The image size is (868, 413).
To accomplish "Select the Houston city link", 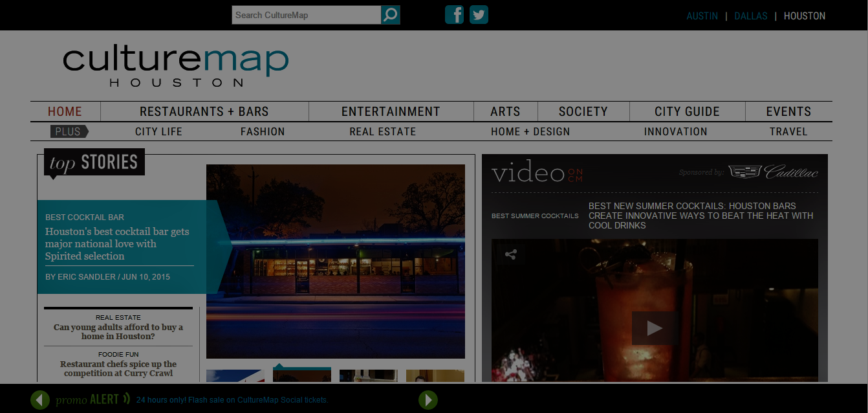I will pos(805,16).
